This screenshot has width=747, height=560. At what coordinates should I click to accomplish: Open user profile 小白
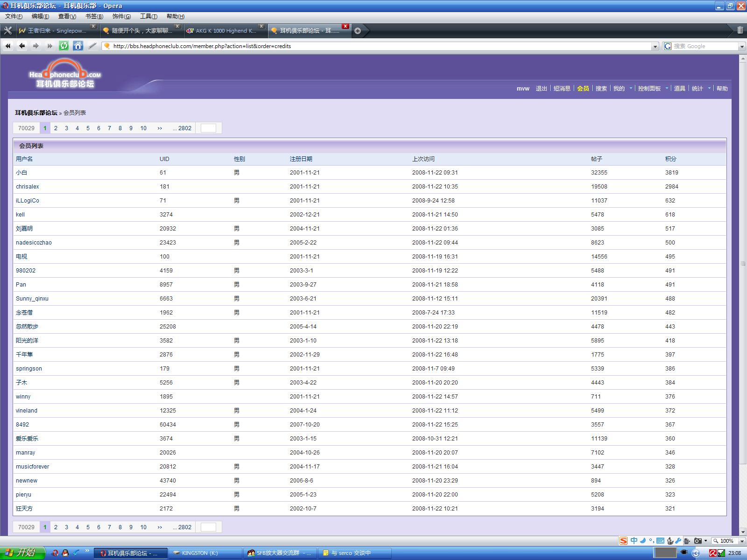(x=21, y=173)
